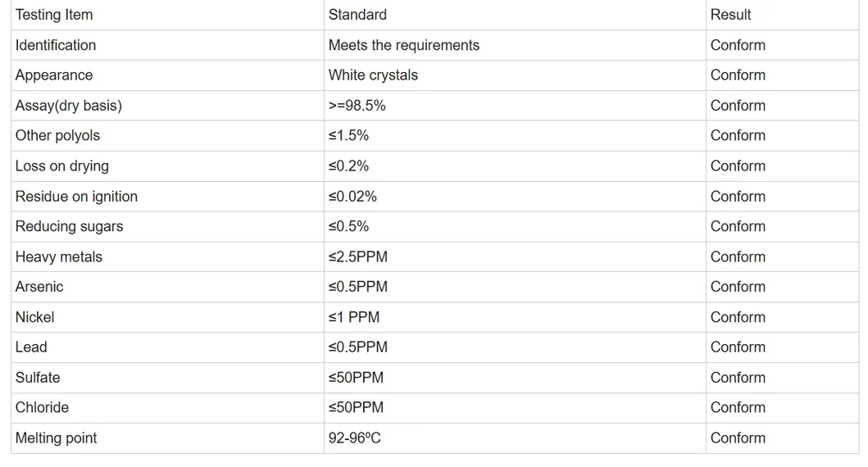Click the 'Assay(dry basis)' cell
The width and height of the screenshot is (868, 467).
69,106
